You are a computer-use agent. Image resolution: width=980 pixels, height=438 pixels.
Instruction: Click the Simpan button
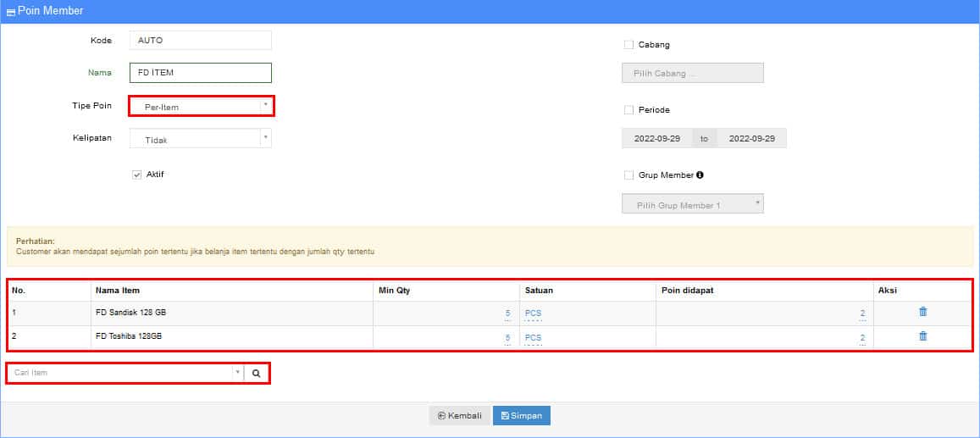click(x=522, y=416)
